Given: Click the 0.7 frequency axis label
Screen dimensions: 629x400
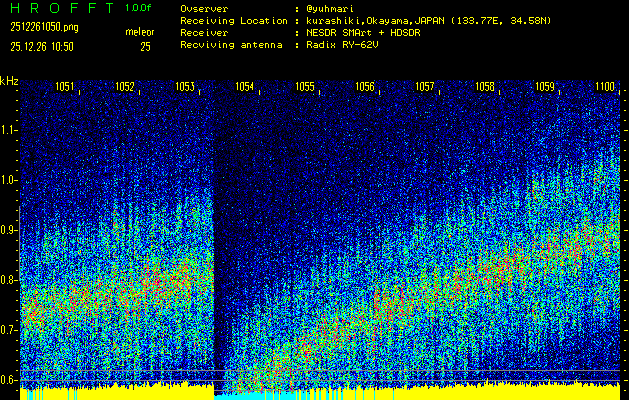Looking at the screenshot, I should (7, 330).
